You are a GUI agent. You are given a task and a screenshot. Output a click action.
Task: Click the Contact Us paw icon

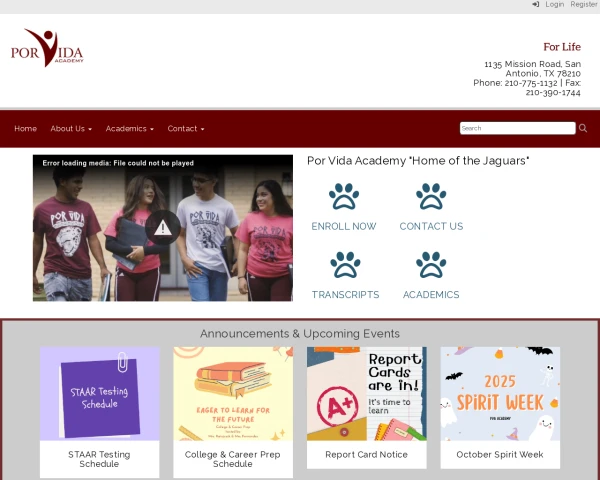click(x=431, y=196)
